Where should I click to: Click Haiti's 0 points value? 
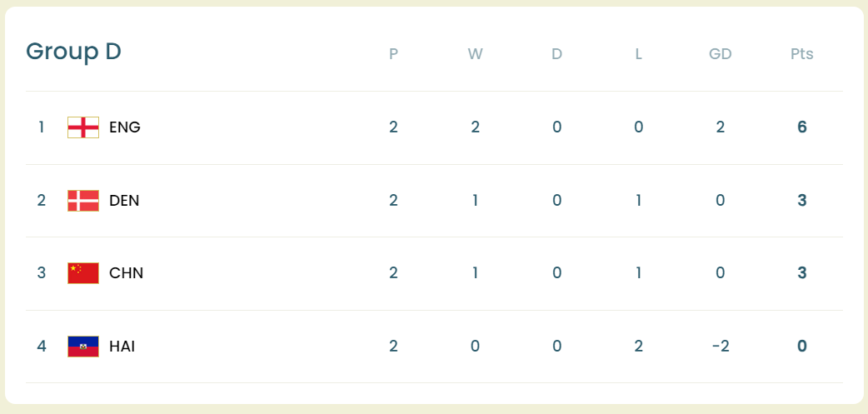point(801,347)
